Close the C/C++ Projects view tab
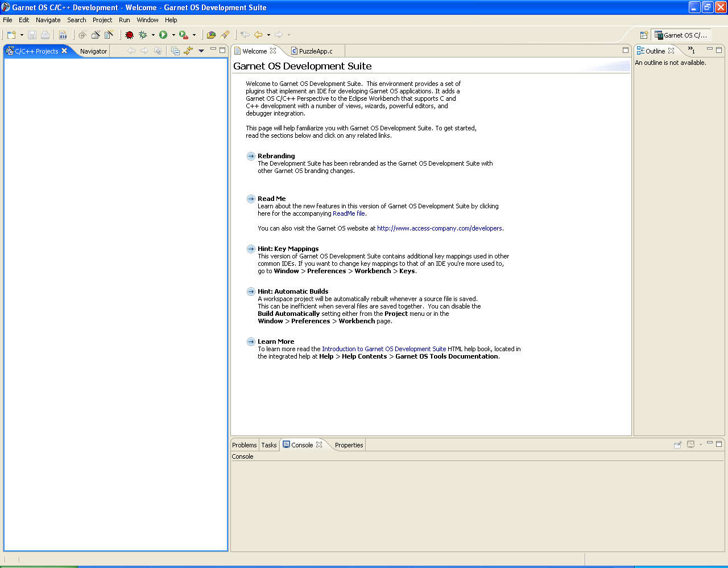The image size is (728, 568). tap(64, 51)
